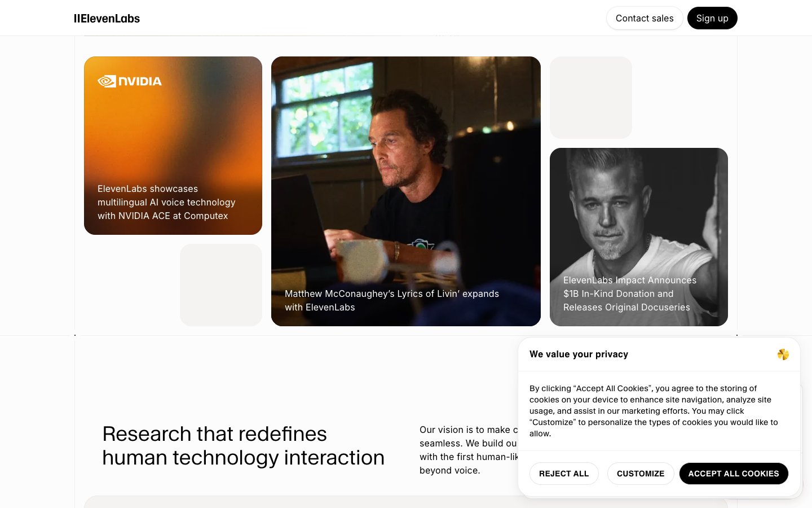Accept all cookies
812x508 pixels.
(x=733, y=474)
